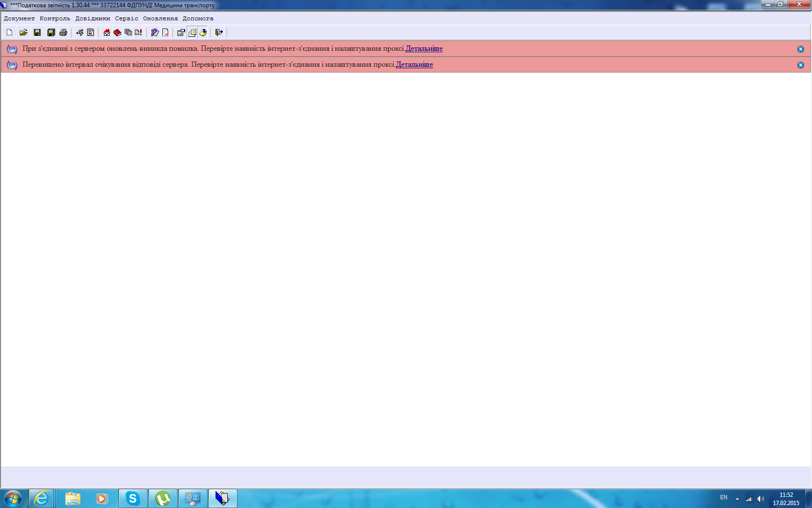Open the Сервіс menu
The height and width of the screenshot is (508, 812).
point(127,18)
